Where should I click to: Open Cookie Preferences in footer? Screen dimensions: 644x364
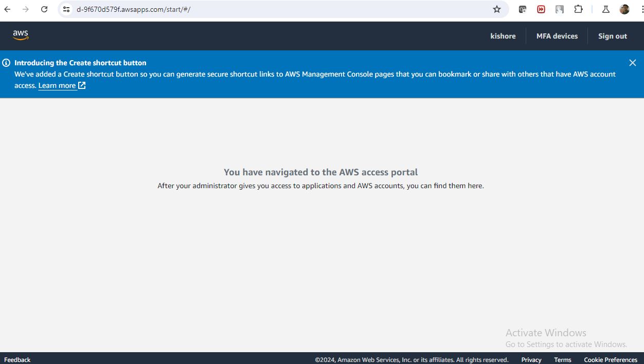[610, 359]
